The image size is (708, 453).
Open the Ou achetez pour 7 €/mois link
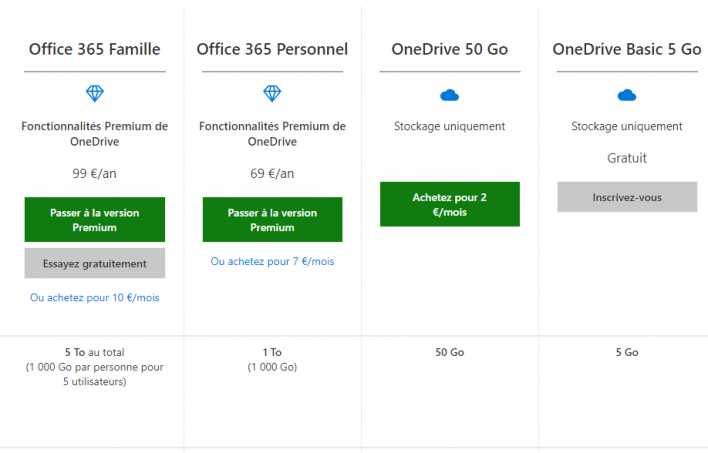point(272,261)
